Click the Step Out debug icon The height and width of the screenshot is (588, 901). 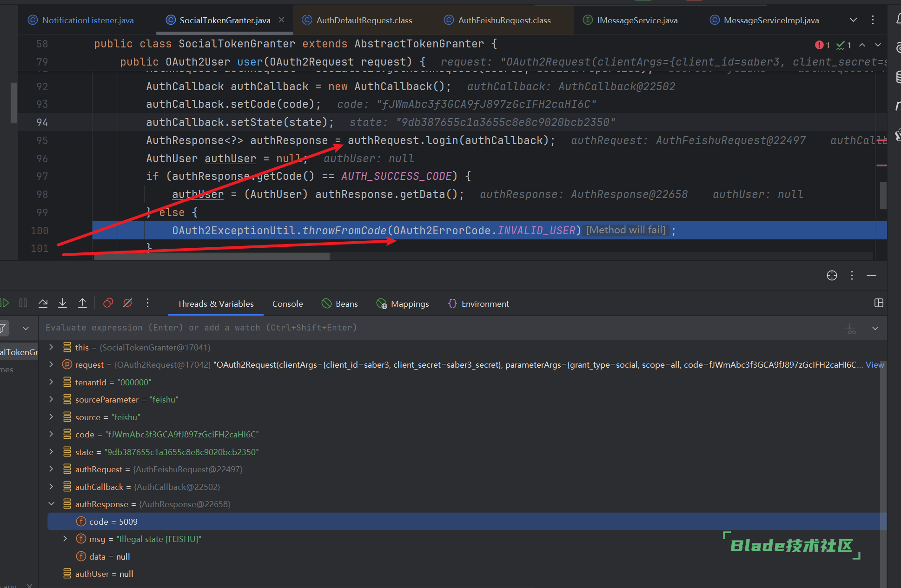tap(82, 303)
